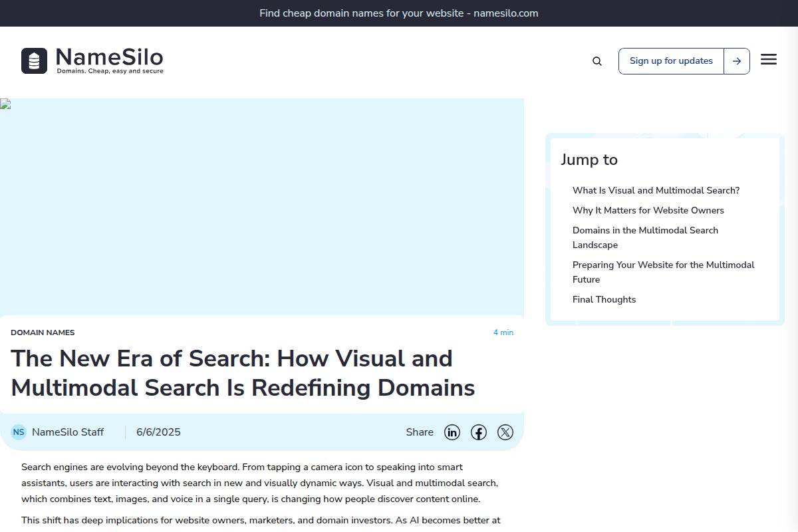Click the NameSilo logo icon
Screen dimensions: 798x532
[x=34, y=60]
